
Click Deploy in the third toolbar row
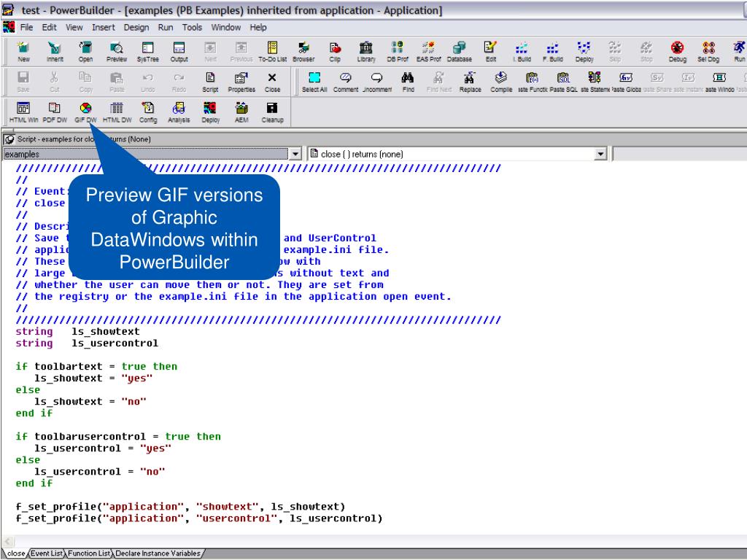(210, 112)
